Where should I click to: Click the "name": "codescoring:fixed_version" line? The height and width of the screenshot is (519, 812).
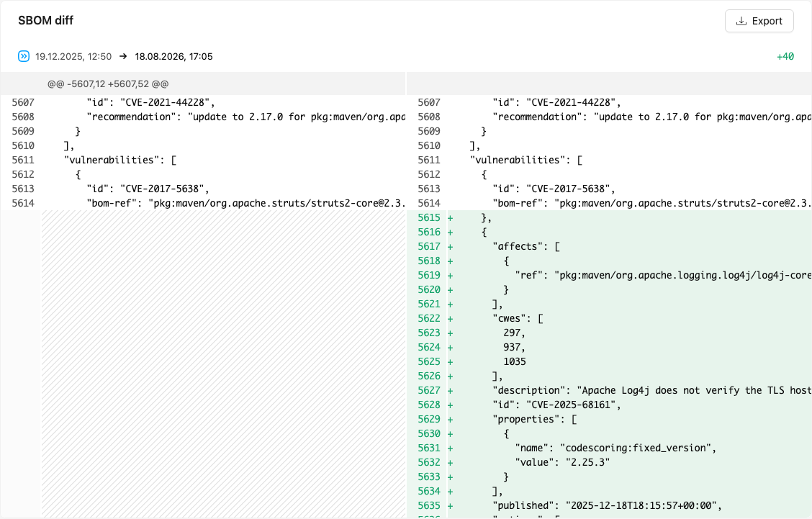(x=615, y=448)
